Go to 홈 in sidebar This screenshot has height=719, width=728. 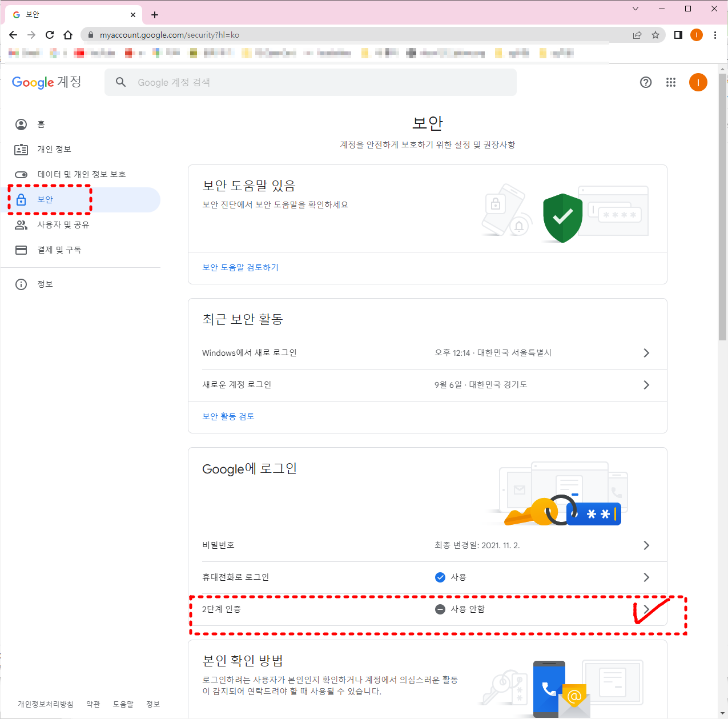click(x=81, y=124)
